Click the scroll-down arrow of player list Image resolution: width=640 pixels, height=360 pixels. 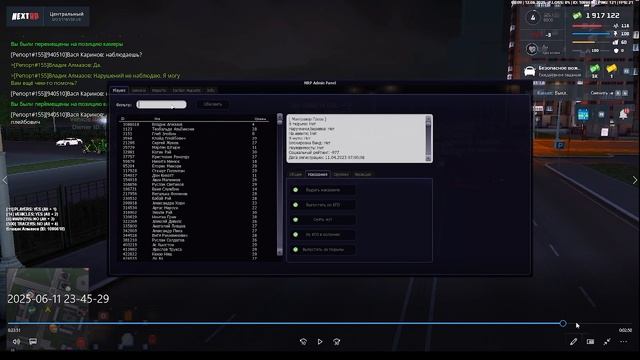coord(280,253)
